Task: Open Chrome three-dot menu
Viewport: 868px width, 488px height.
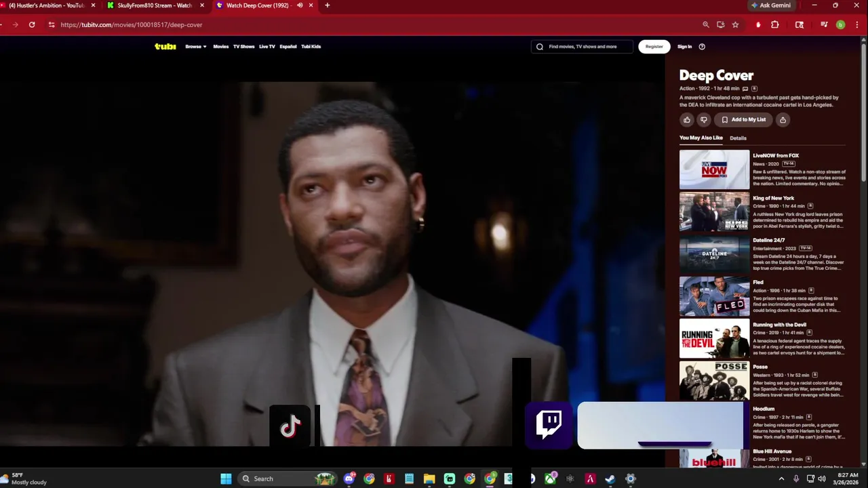Action: (x=857, y=24)
